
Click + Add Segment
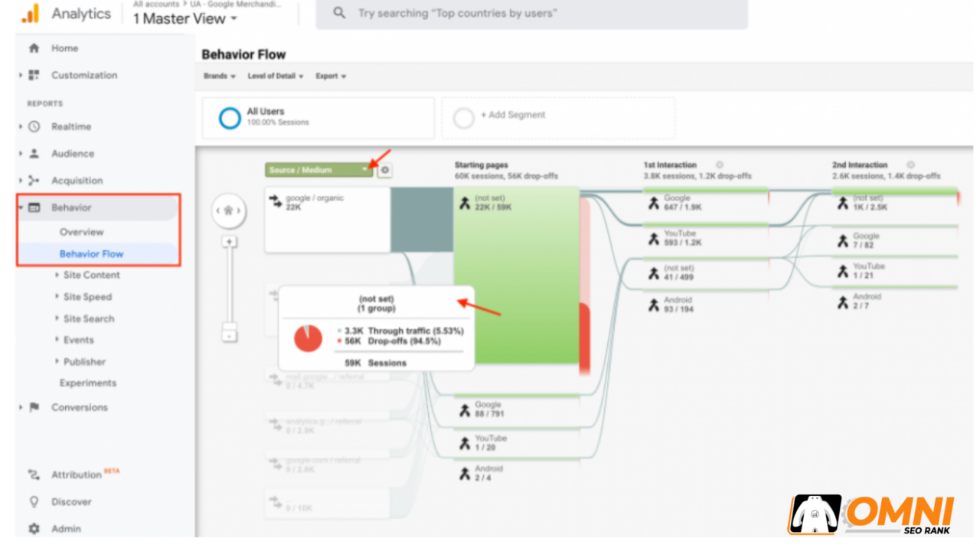[558, 118]
